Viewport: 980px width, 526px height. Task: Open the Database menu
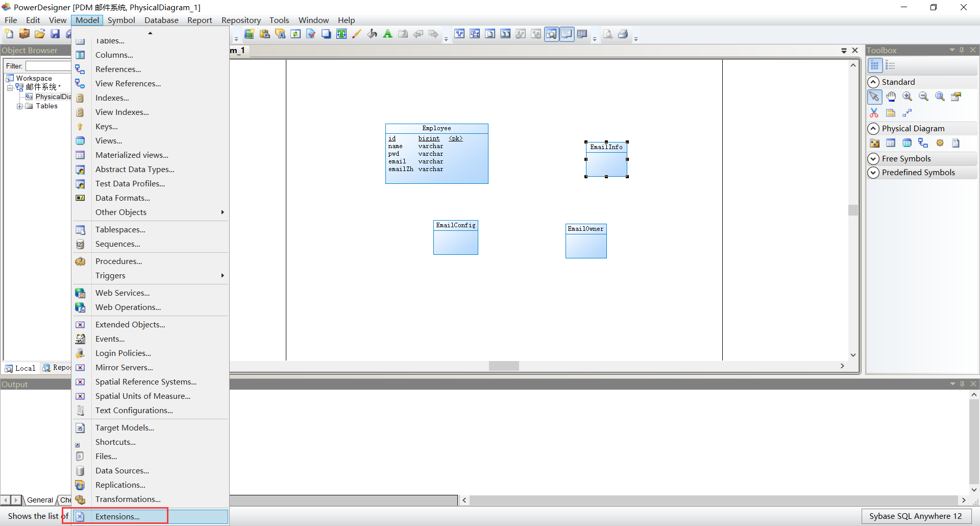pos(161,20)
